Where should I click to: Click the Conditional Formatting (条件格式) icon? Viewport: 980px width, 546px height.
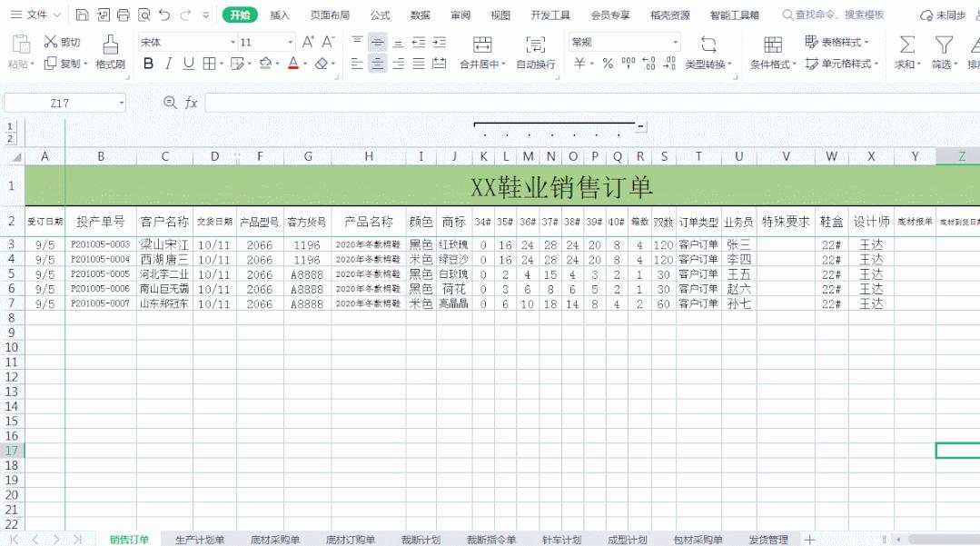774,44
